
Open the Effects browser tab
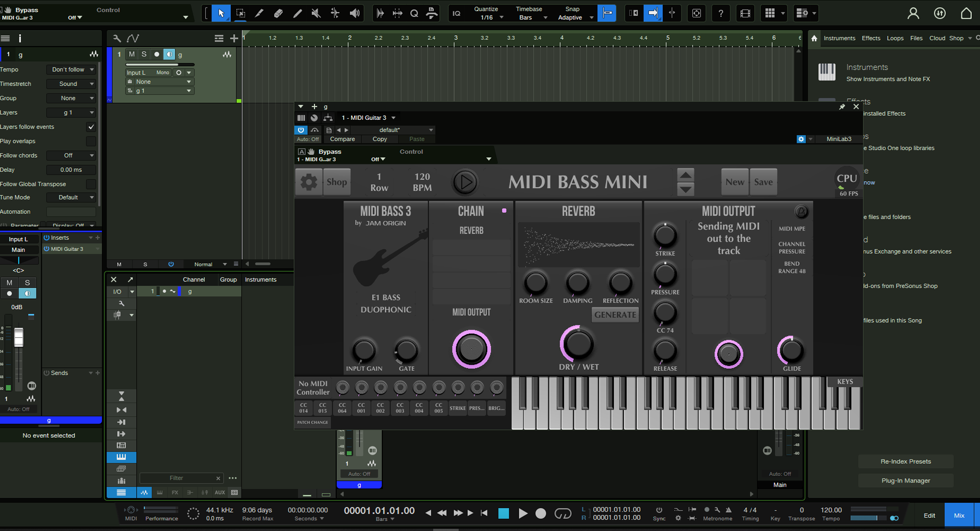870,38
